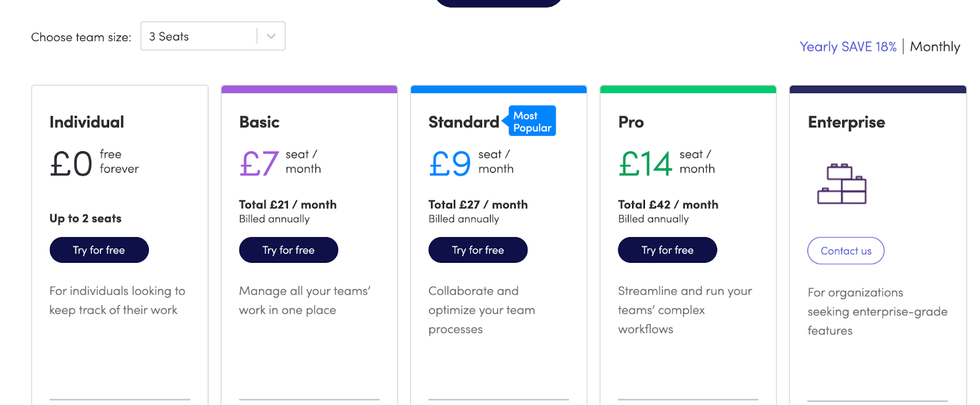Click the £0 price on Individual plan
The width and height of the screenshot is (980, 405).
coord(71,164)
